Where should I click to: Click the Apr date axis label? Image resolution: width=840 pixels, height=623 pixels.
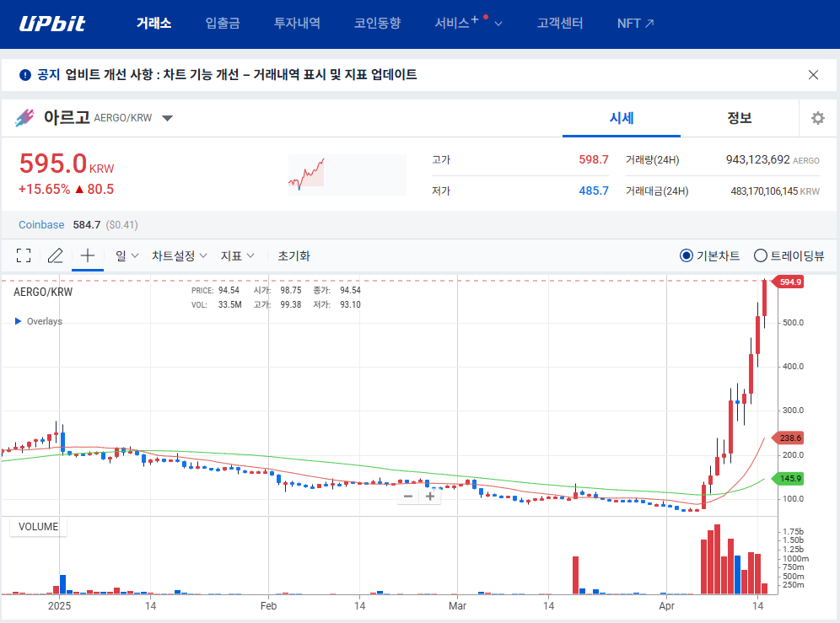666,606
